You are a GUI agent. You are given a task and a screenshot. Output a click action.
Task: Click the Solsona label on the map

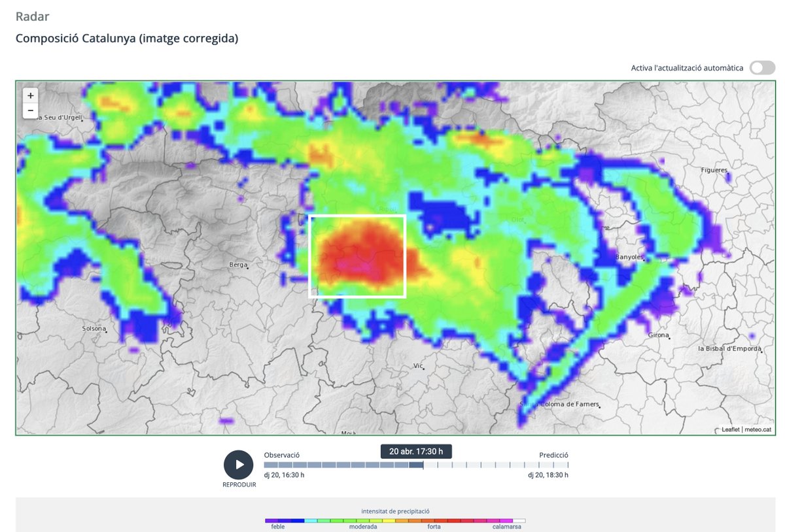(94, 329)
